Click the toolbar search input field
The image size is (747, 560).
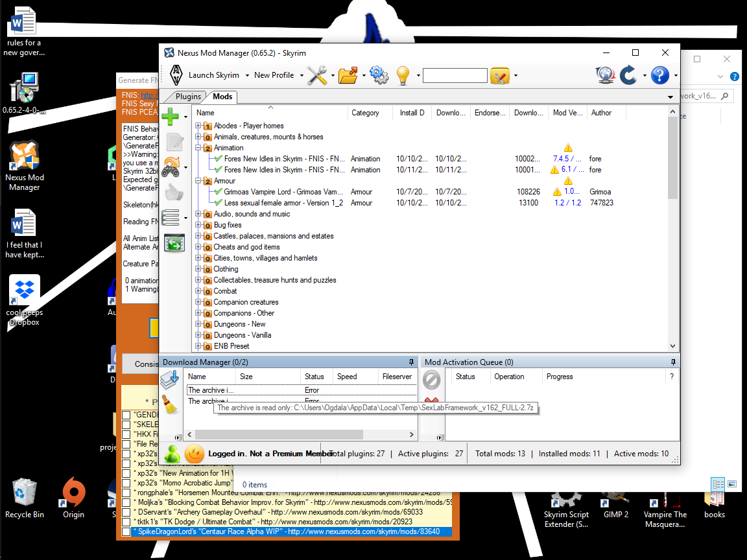(455, 75)
